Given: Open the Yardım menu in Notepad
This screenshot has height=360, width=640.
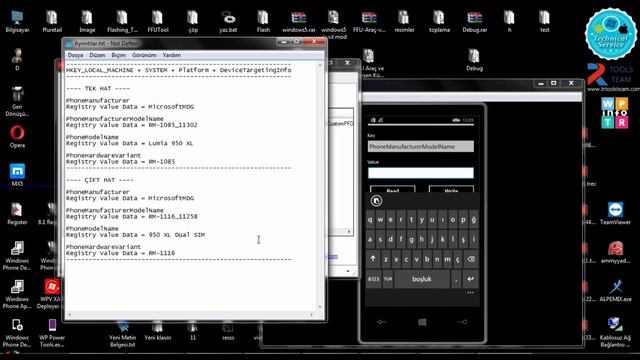Looking at the screenshot, I should coord(171,55).
